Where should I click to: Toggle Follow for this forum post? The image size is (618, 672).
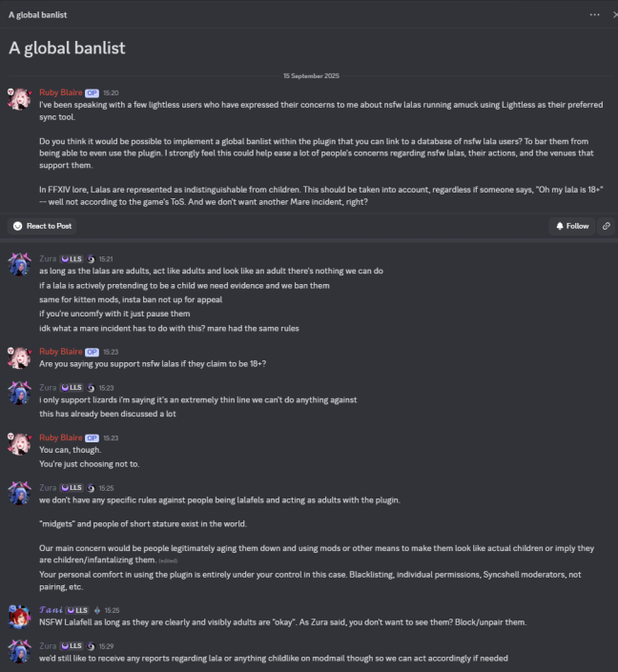(571, 226)
